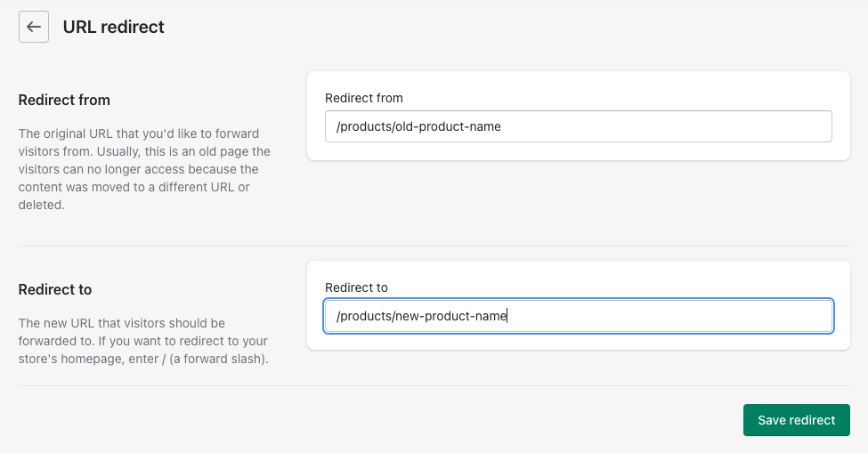Screen dimensions: 868x453
Task: Click the new URL description paragraph
Action: 142,341
